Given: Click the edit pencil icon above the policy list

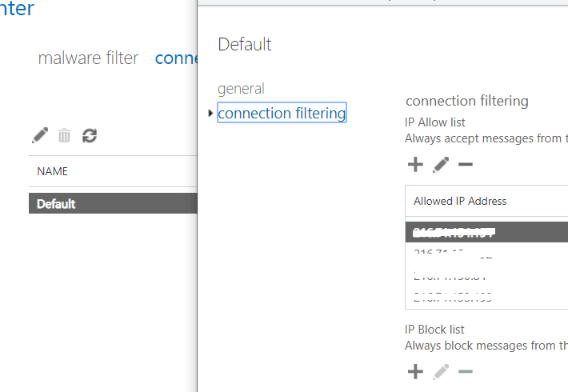Looking at the screenshot, I should [40, 135].
